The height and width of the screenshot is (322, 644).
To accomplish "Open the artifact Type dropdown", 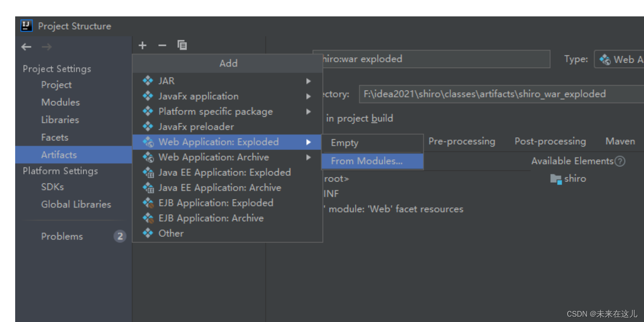I will (619, 59).
